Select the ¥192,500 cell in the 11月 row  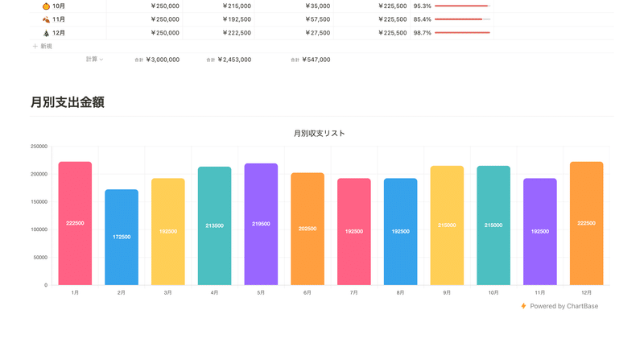tap(218, 19)
